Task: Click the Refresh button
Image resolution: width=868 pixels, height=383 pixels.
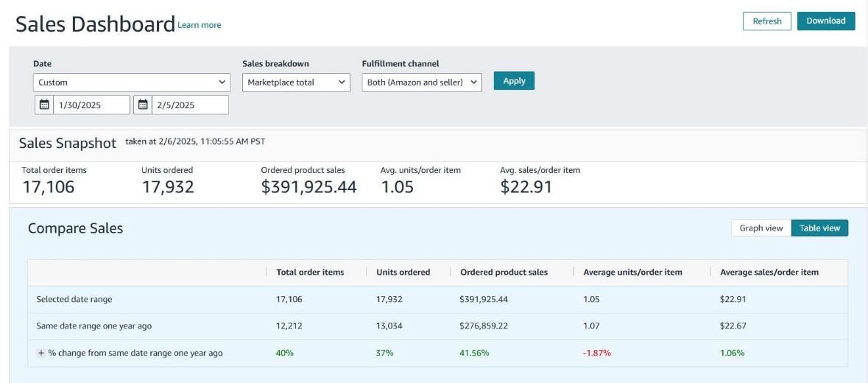Action: point(766,21)
